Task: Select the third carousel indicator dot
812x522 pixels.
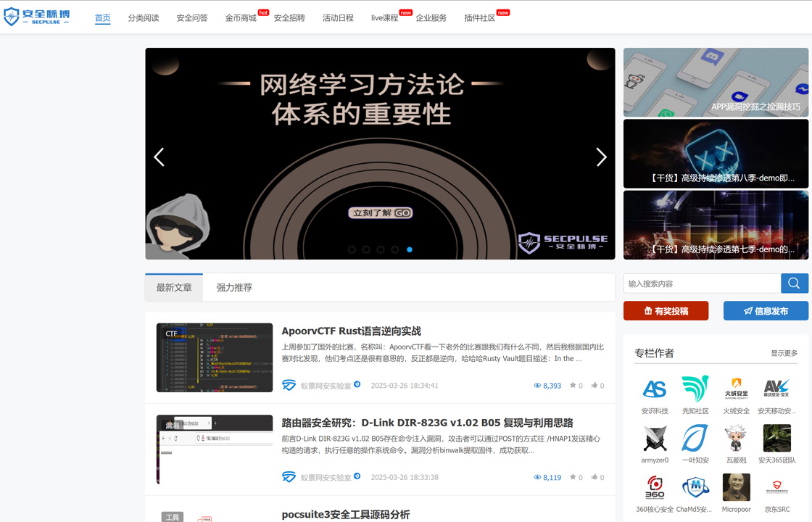Action: (x=381, y=249)
